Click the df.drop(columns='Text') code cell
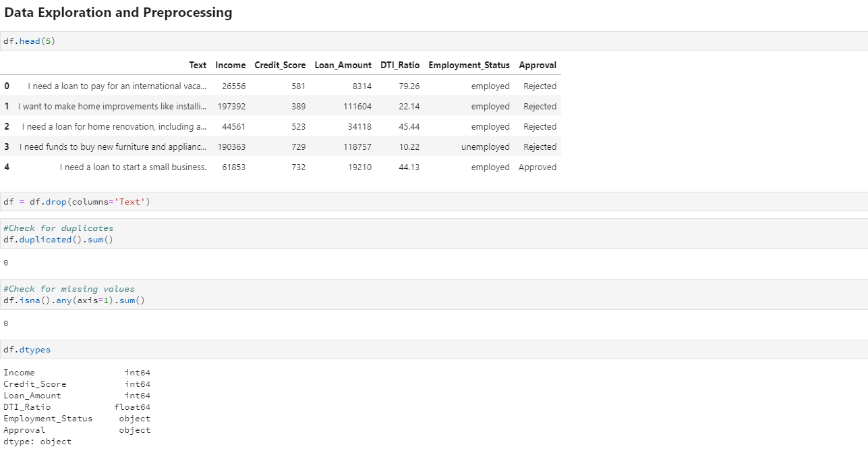Viewport: 868px width, 449px height. (x=77, y=202)
